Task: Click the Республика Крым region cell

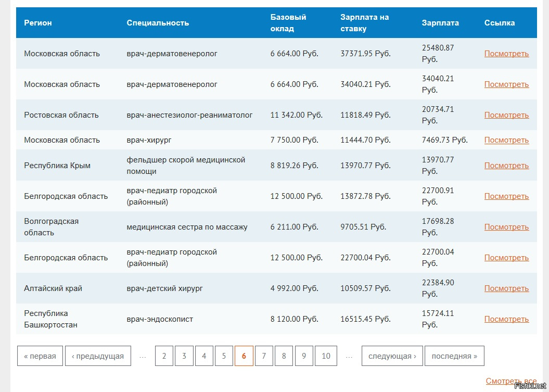Action: [57, 166]
